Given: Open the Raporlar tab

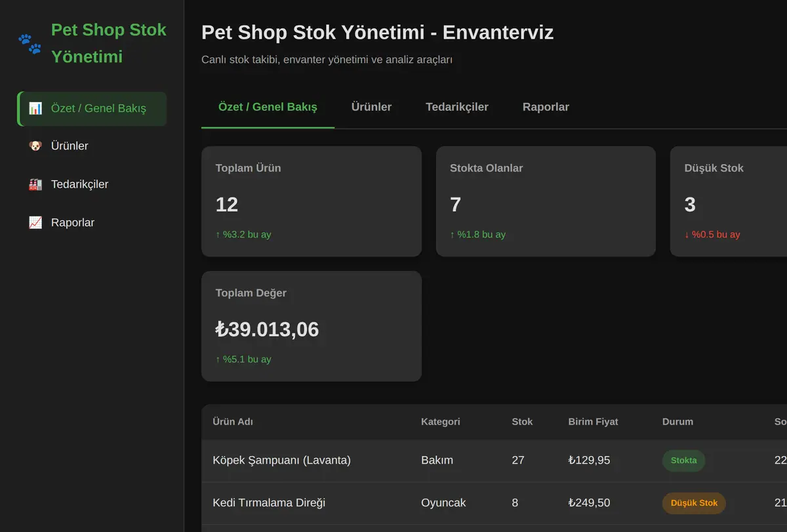Looking at the screenshot, I should click(546, 107).
